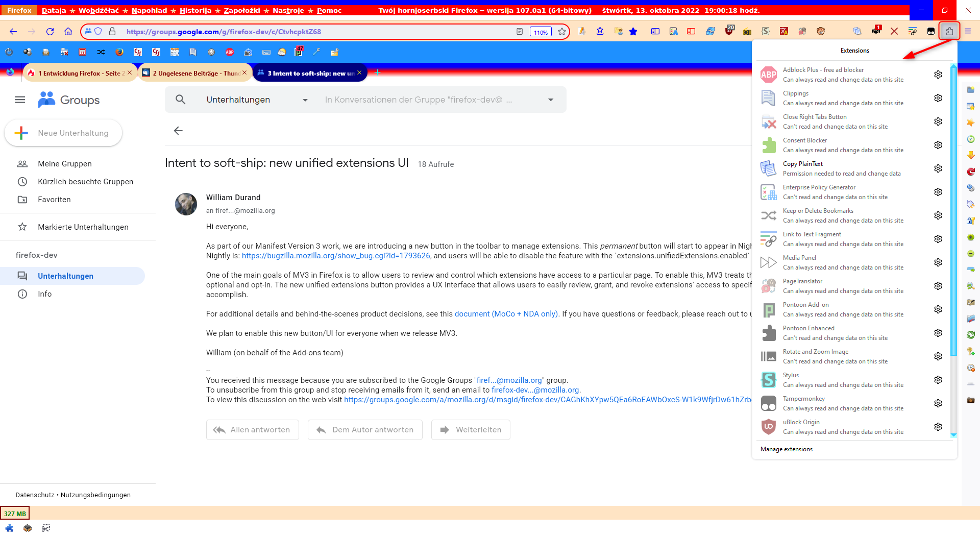Open the Napohlad menu

tap(149, 10)
